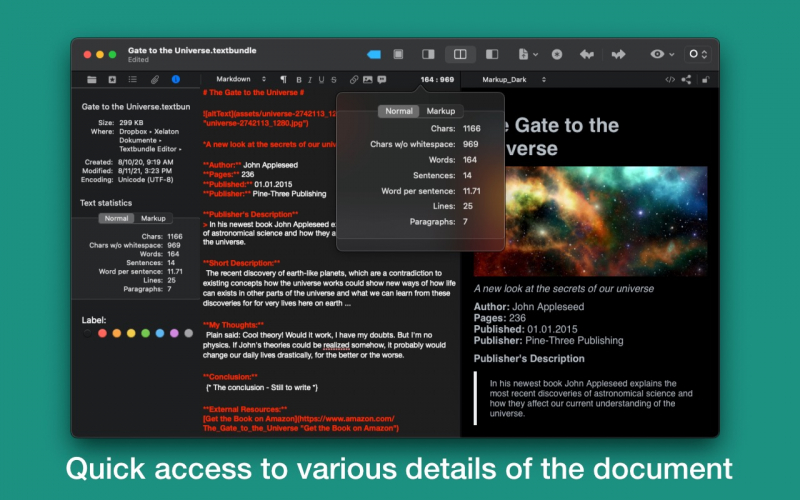The width and height of the screenshot is (800, 500).
Task: Choose the blue label color
Action: [x=160, y=333]
